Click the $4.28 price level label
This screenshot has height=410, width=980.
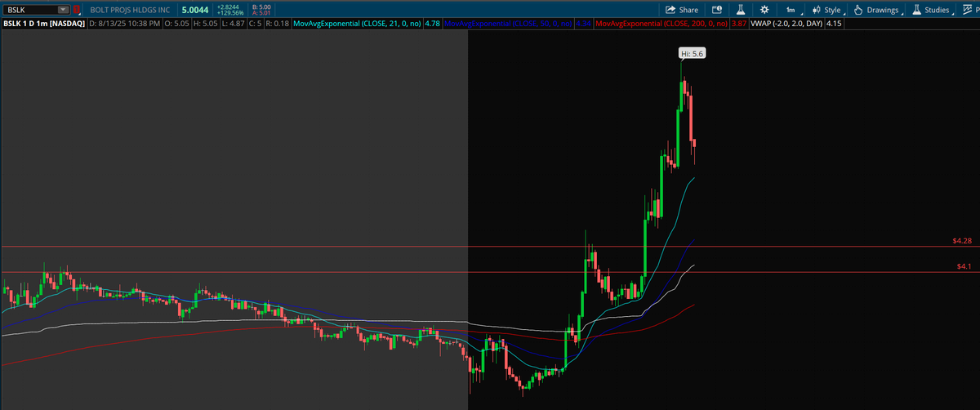point(962,241)
